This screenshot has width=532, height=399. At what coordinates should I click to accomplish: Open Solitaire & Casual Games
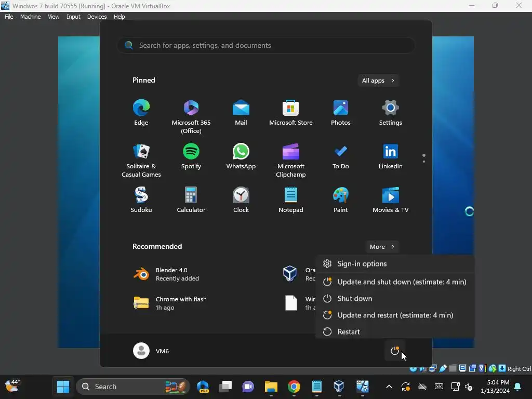[141, 161]
